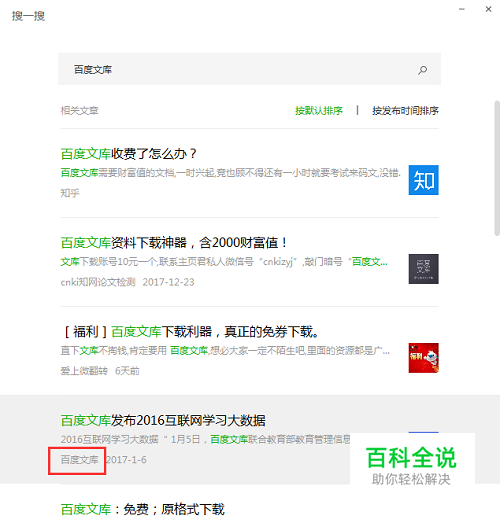Click the dark thumbnail of cnki article
This screenshot has height=518, width=500.
423,269
